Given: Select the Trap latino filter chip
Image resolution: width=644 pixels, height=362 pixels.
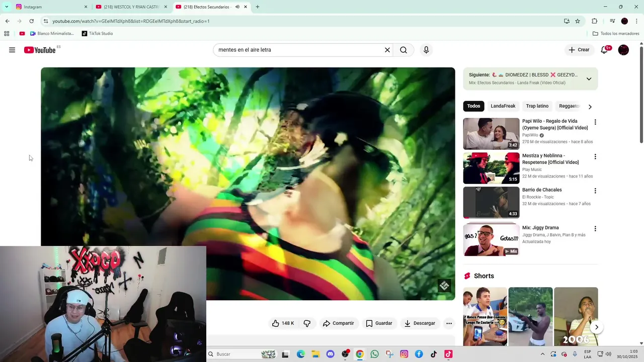Looking at the screenshot, I should [x=537, y=106].
